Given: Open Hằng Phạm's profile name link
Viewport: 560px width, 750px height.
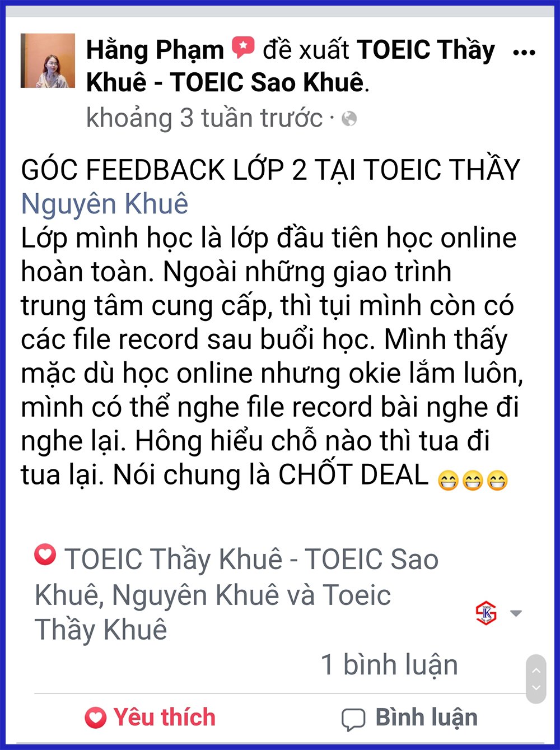Looking at the screenshot, I should click(x=155, y=50).
